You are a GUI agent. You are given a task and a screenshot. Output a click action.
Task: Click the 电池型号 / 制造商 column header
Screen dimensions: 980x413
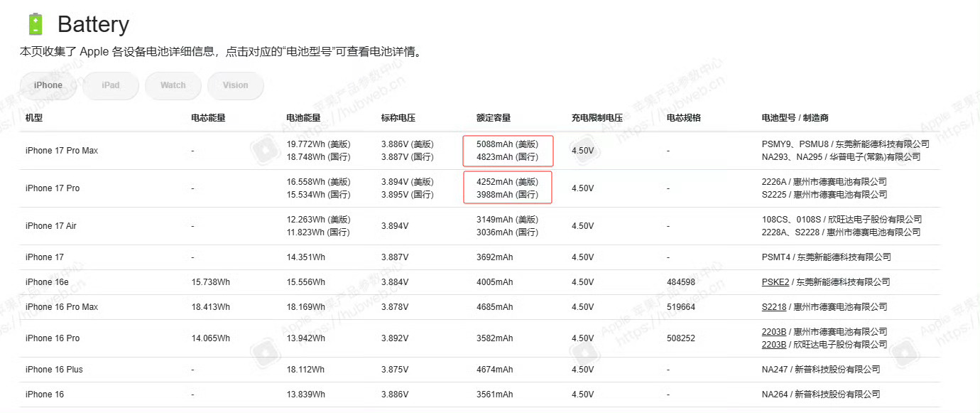click(x=795, y=118)
